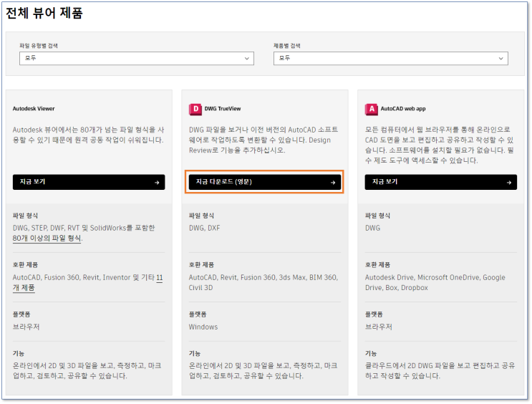532x404 pixels.
Task: Select the Autodesk Viewer card title
Action: (34, 109)
